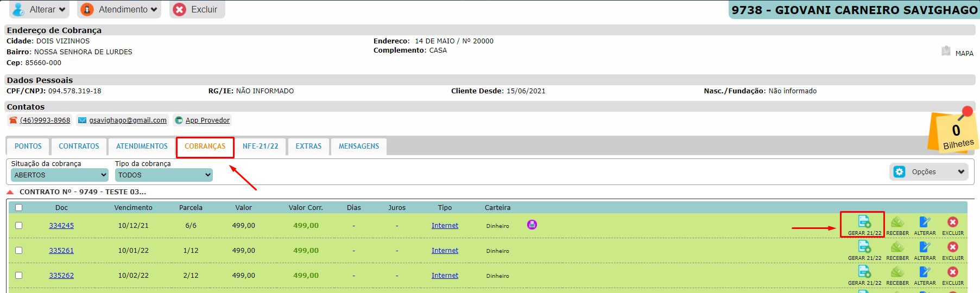Screen dimensions: 980x293
Task: Click ALTERAR icon for doc 335262
Action: tap(925, 271)
